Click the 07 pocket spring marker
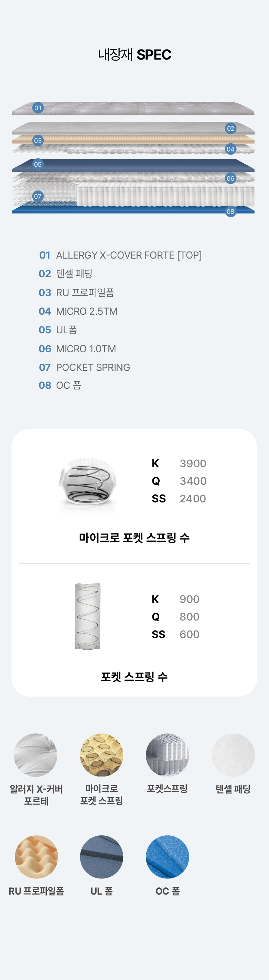Viewport: 269px width, 980px height. 37,196
